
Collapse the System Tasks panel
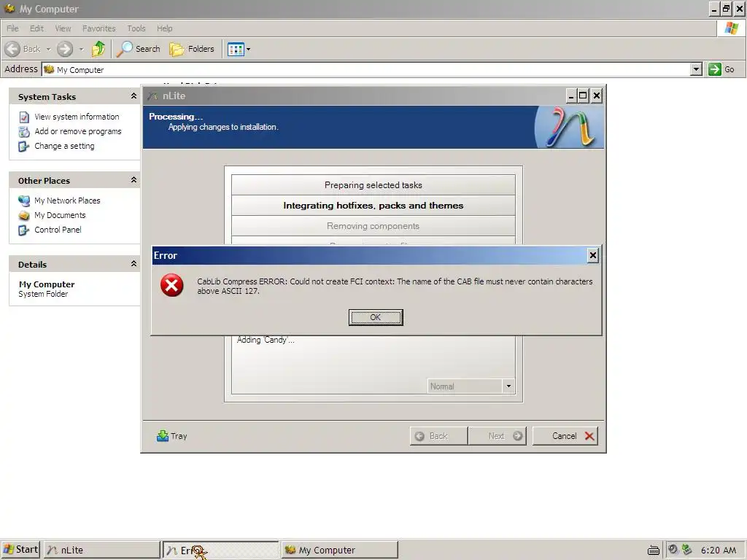(x=134, y=96)
